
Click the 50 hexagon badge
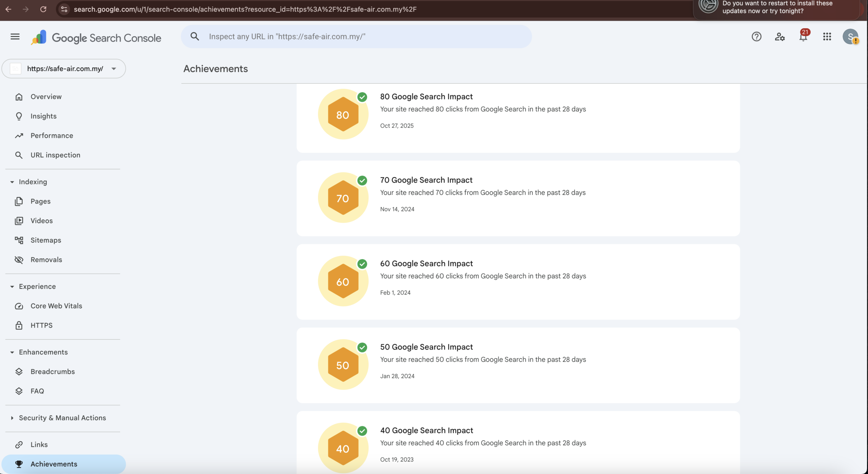(x=343, y=365)
